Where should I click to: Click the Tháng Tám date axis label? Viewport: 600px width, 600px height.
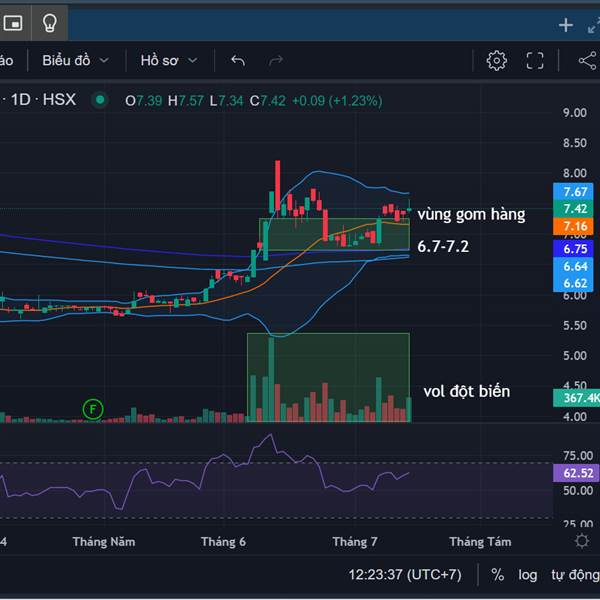click(x=480, y=541)
